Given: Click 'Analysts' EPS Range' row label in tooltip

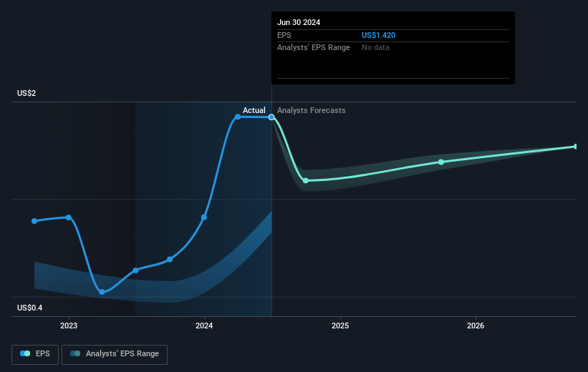Looking at the screenshot, I should tap(314, 48).
